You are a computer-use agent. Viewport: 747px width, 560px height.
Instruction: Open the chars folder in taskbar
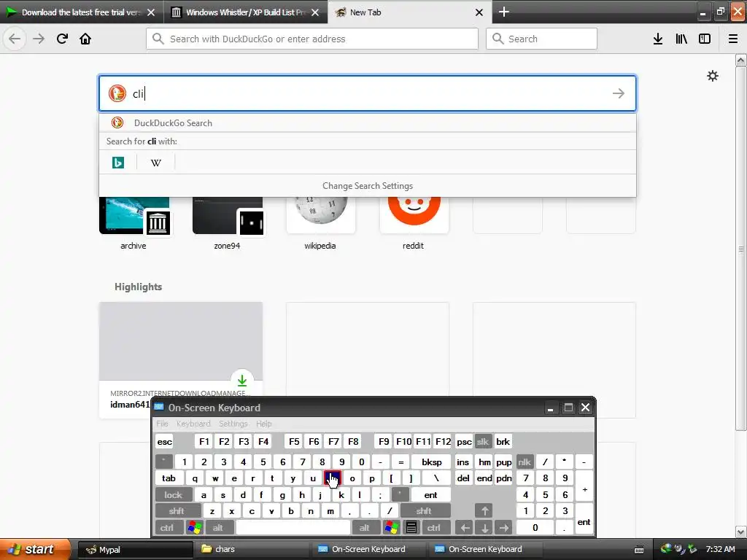[252, 550]
